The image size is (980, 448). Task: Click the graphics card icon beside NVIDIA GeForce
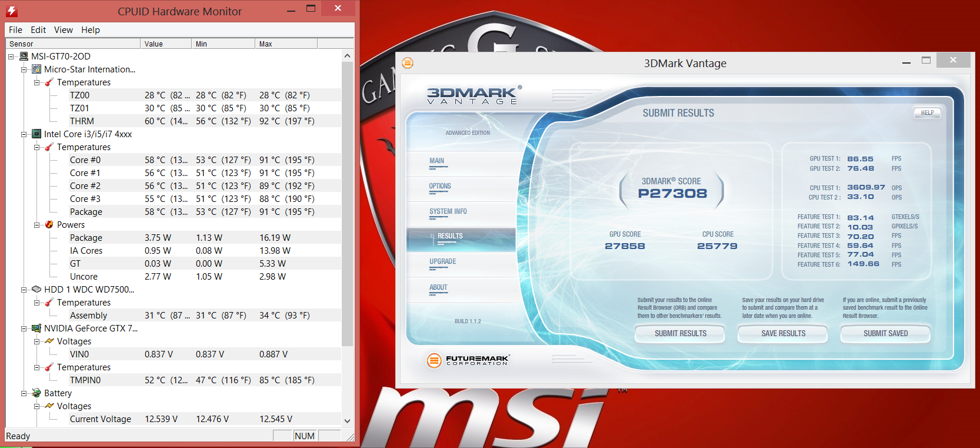pyautogui.click(x=36, y=328)
